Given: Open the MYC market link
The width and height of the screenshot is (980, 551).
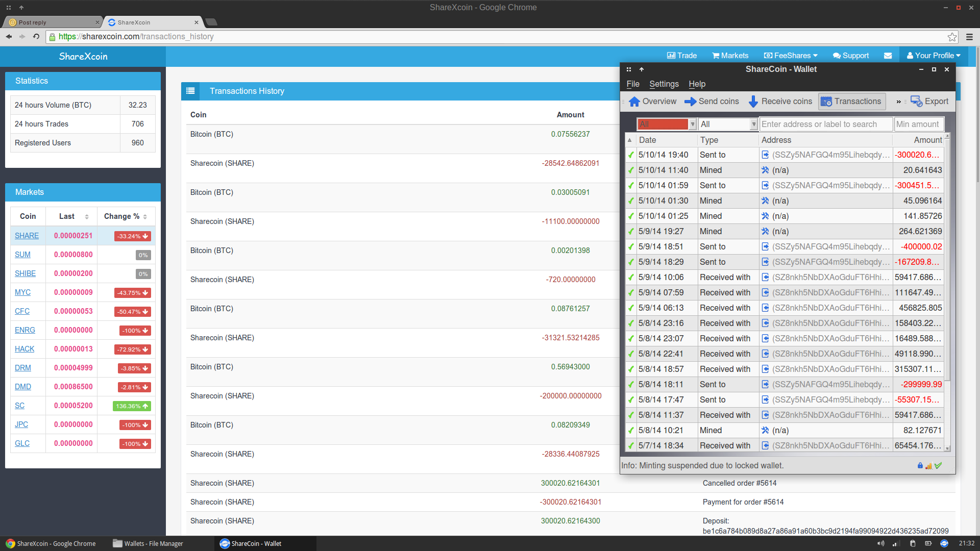Looking at the screenshot, I should click(x=22, y=292).
